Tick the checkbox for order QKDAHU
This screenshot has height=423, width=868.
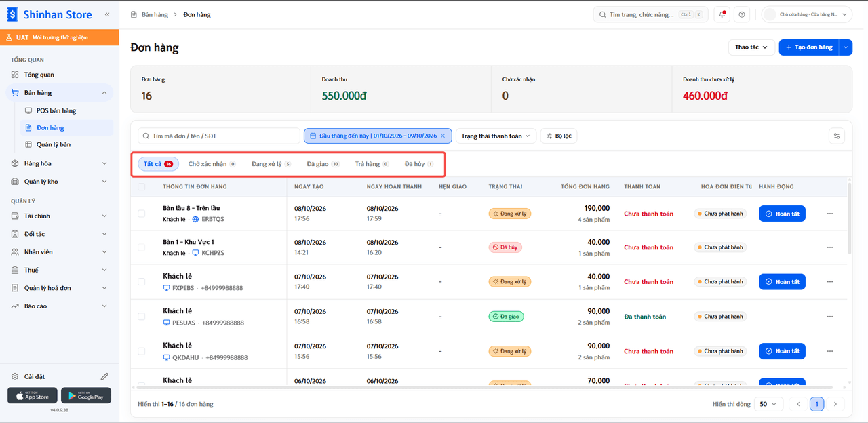142,351
